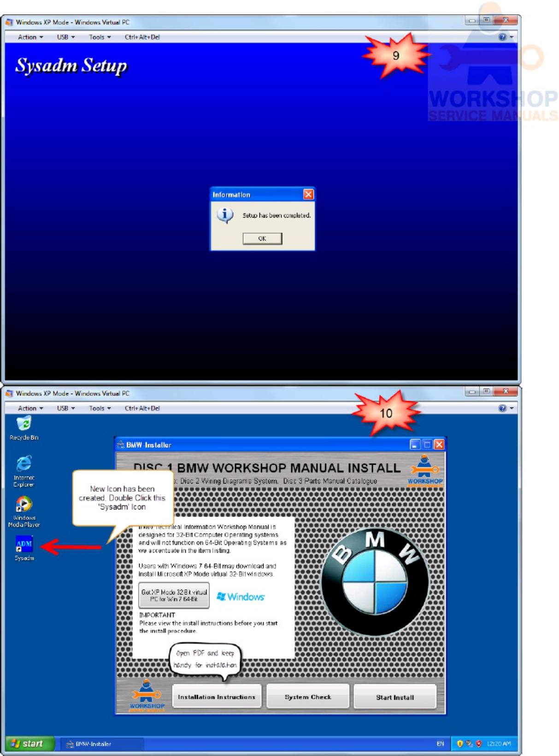Viewport: 559px width, 756px height.
Task: Select the Sysadm desktop icon
Action: [24, 548]
